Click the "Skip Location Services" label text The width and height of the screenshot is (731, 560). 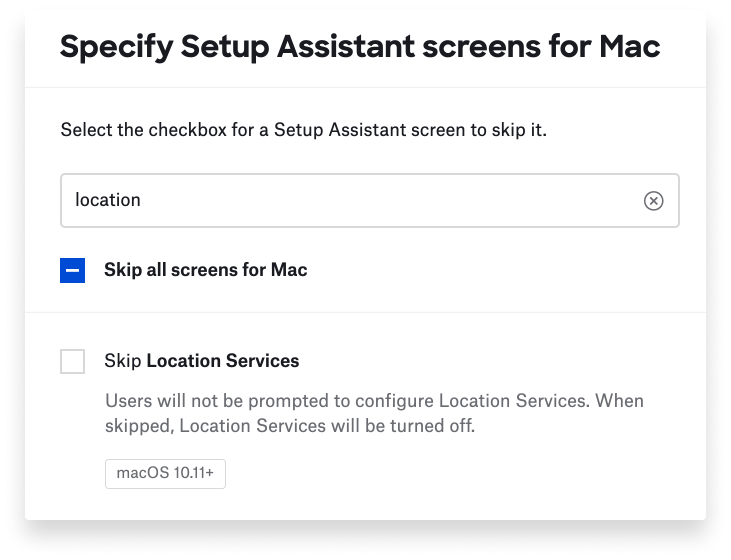coord(201,361)
